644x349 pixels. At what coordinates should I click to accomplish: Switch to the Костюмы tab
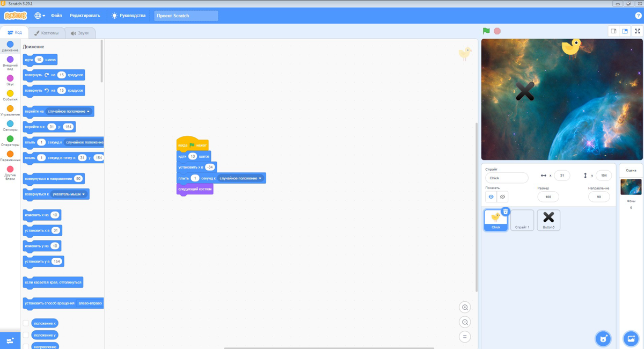pyautogui.click(x=47, y=33)
